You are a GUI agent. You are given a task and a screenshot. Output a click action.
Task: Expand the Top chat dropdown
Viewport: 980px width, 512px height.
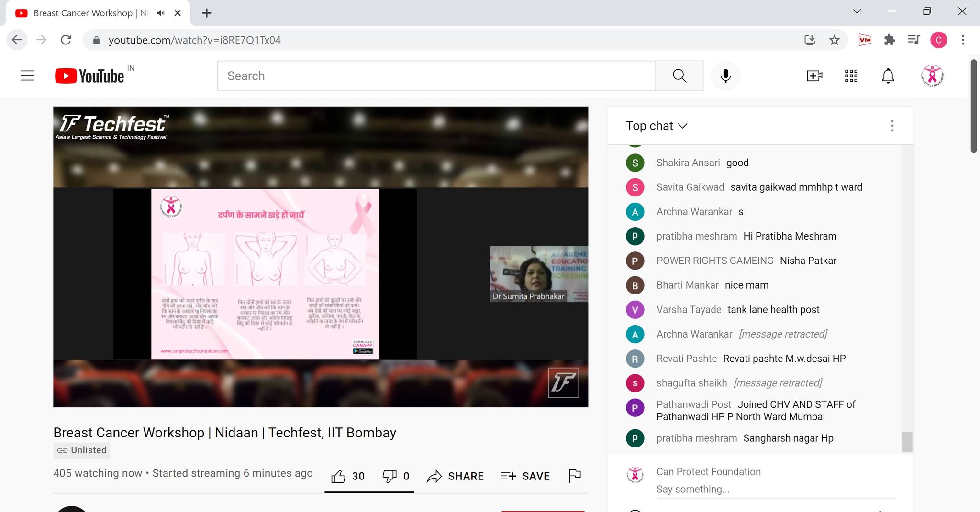point(657,126)
